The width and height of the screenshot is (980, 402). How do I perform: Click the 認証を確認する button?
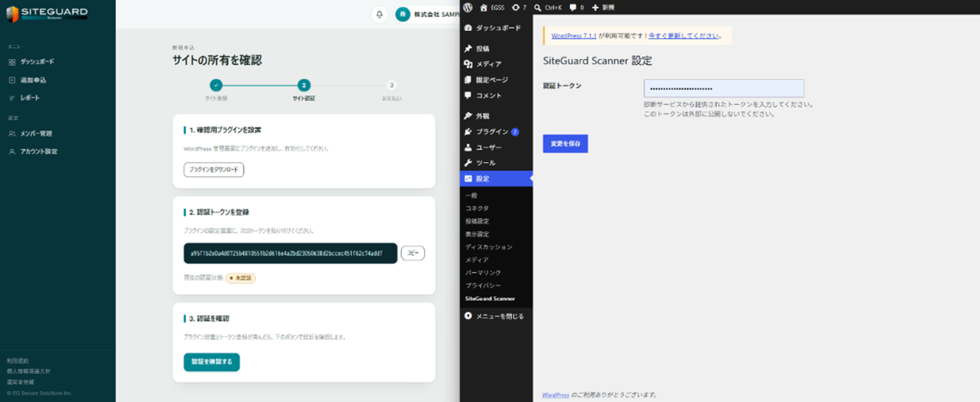[x=212, y=362]
